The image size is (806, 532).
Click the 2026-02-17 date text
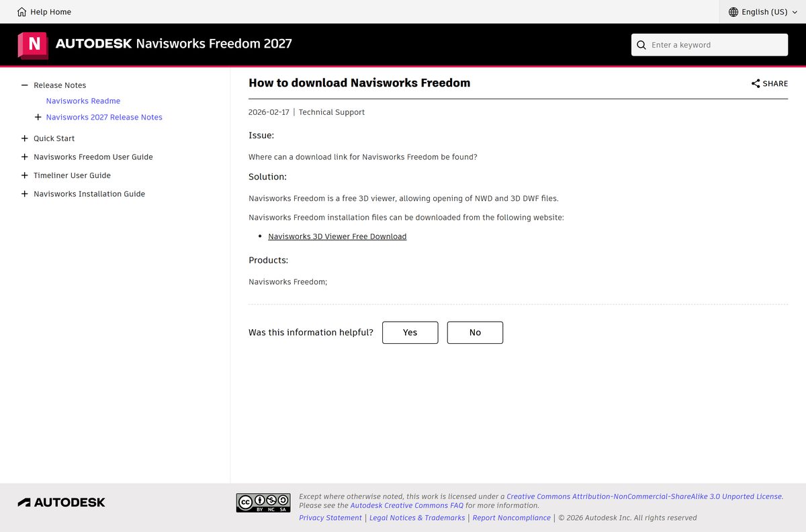269,112
